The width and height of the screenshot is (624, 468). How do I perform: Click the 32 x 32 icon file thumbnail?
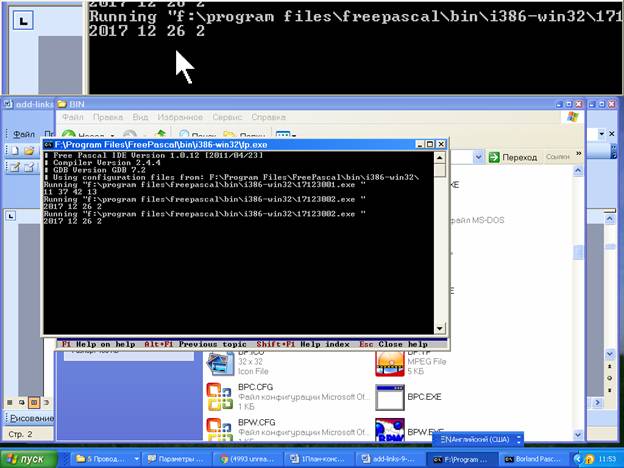220,363
